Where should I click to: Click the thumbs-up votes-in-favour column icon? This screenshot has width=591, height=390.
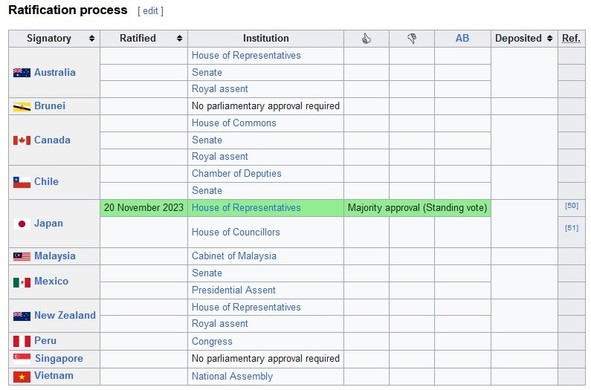(x=366, y=38)
